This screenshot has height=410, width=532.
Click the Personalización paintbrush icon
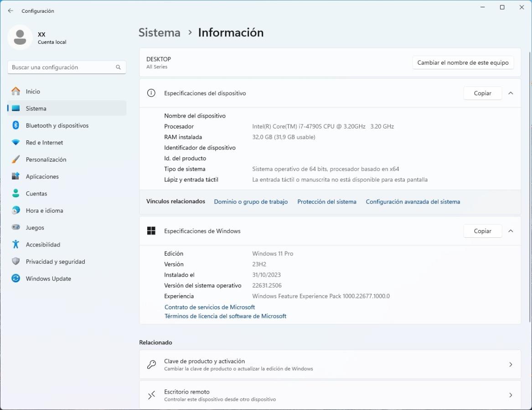[x=16, y=159]
